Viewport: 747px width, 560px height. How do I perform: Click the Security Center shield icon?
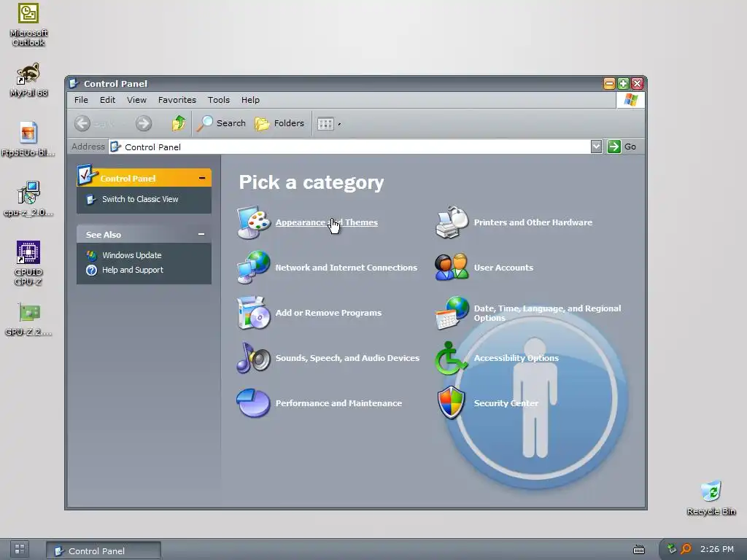[451, 402]
